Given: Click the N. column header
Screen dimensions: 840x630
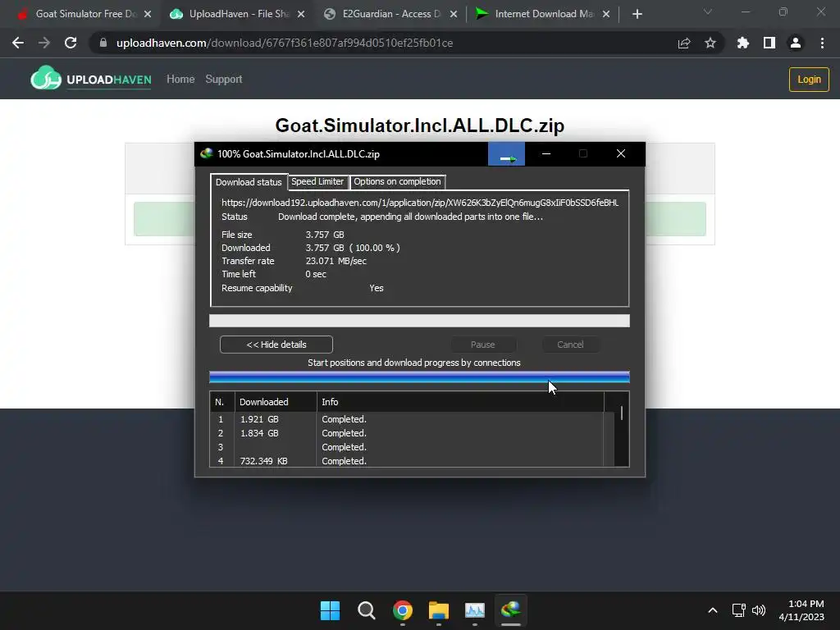Looking at the screenshot, I should (221, 402).
